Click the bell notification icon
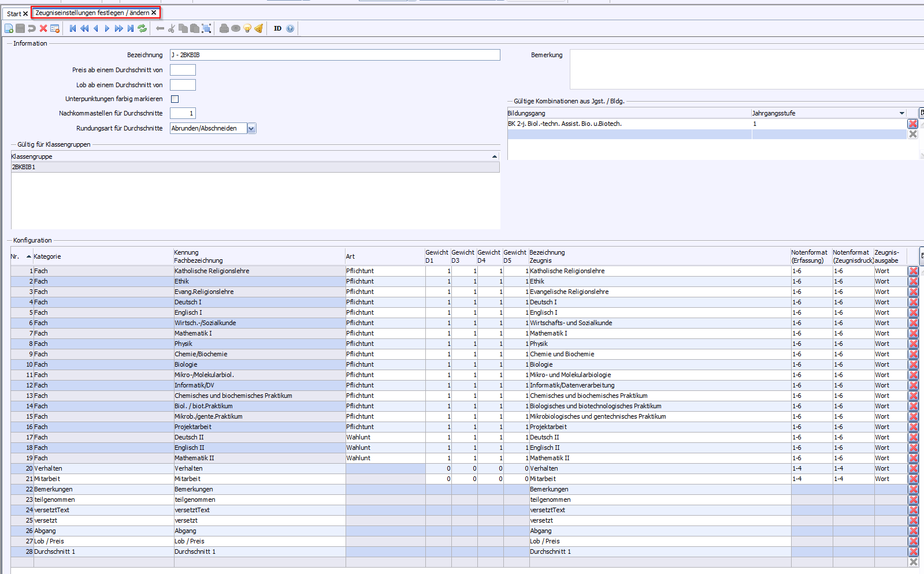Image resolution: width=924 pixels, height=574 pixels. click(x=259, y=28)
